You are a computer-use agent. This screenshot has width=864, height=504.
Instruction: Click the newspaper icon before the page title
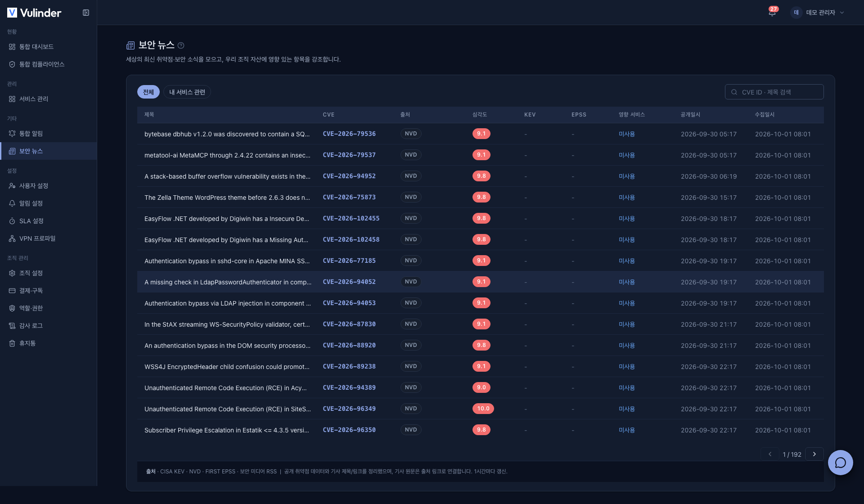click(x=130, y=45)
